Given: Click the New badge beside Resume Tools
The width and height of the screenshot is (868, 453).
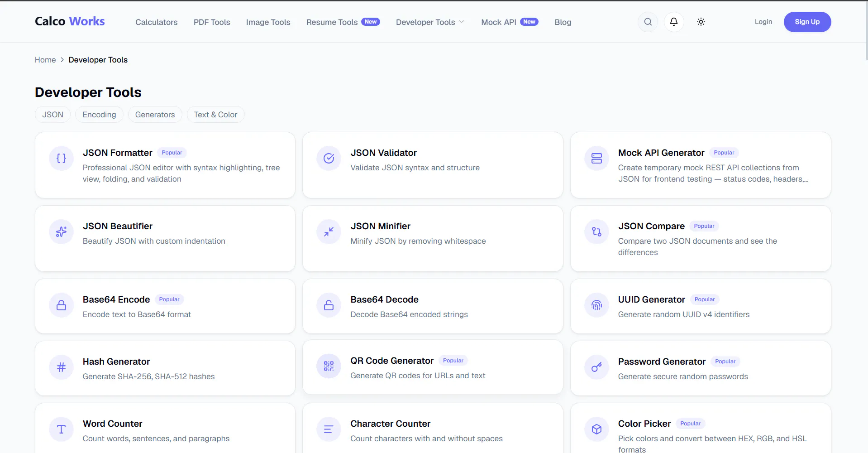Looking at the screenshot, I should click(371, 22).
